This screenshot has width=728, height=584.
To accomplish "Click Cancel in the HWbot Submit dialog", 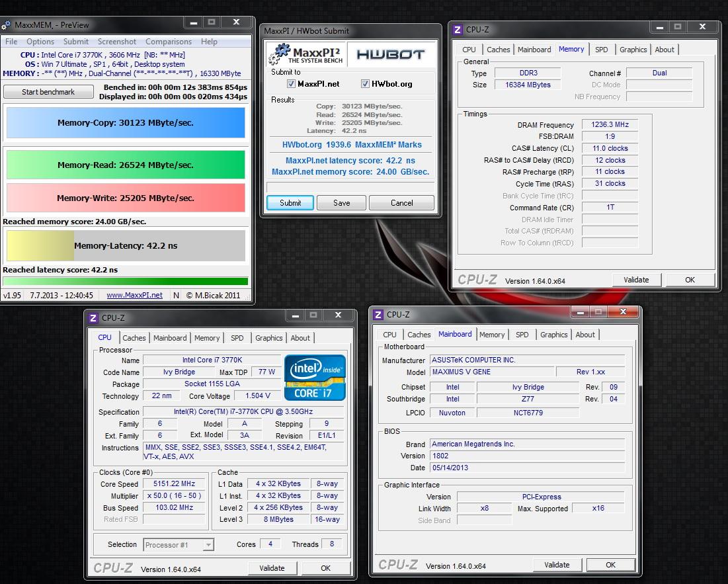I will (401, 203).
